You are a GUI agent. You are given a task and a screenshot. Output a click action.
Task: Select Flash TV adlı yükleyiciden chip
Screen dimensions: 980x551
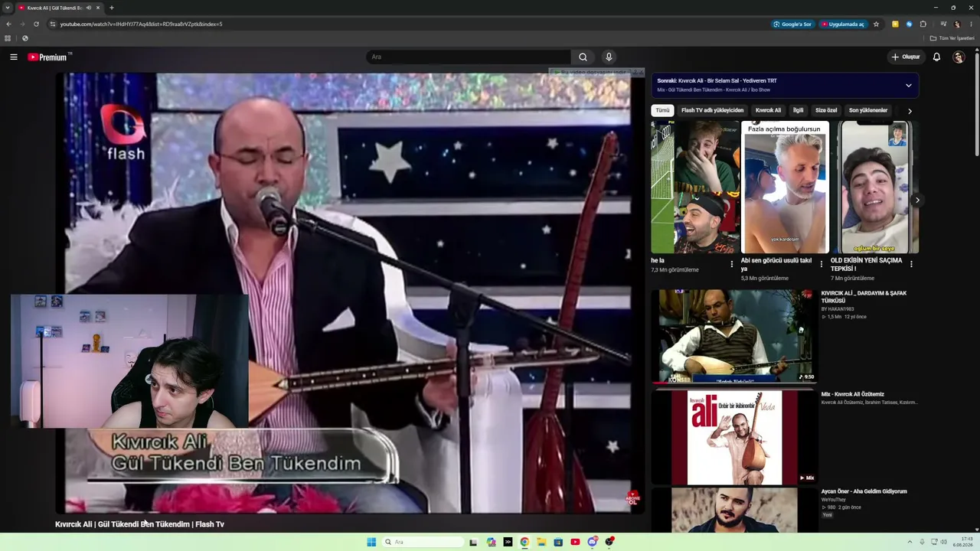click(x=712, y=110)
